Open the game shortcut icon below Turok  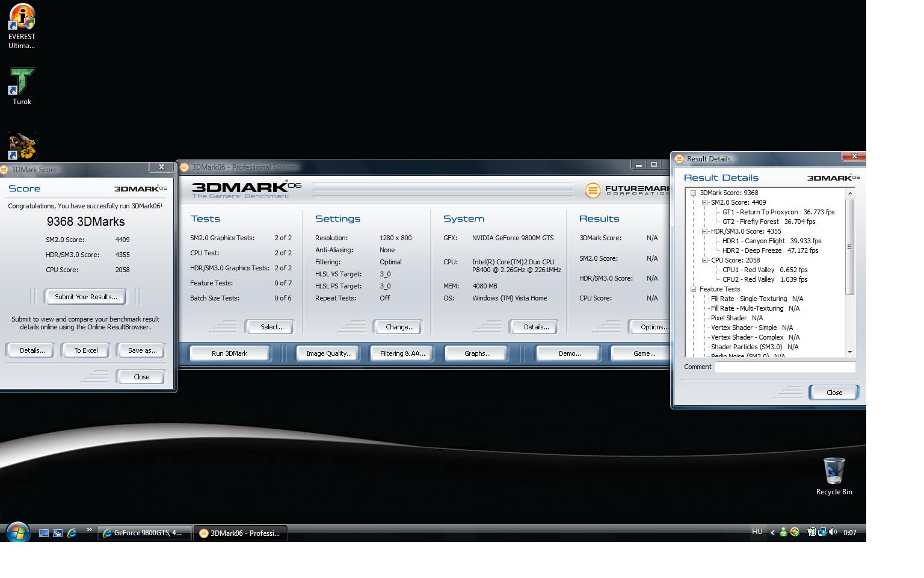coord(22,146)
